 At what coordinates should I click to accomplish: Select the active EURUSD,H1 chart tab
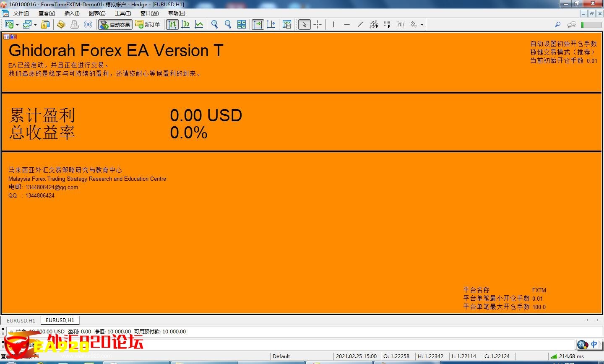coord(60,320)
